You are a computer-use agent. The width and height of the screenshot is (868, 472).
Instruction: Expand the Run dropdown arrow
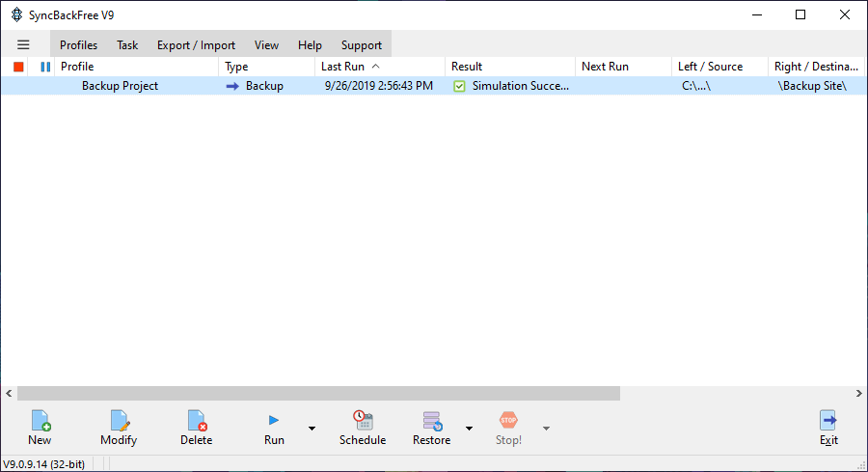tap(312, 429)
